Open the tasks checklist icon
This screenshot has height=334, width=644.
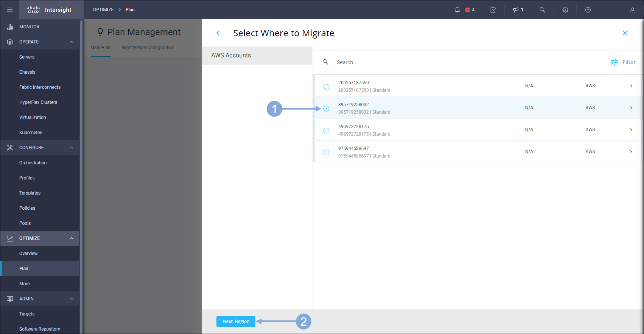493,10
